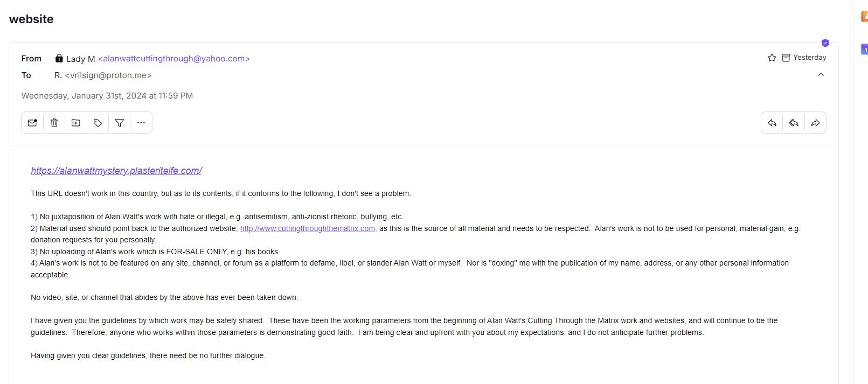
Task: Click recipient R. vrilsign@proton.me
Action: [103, 75]
